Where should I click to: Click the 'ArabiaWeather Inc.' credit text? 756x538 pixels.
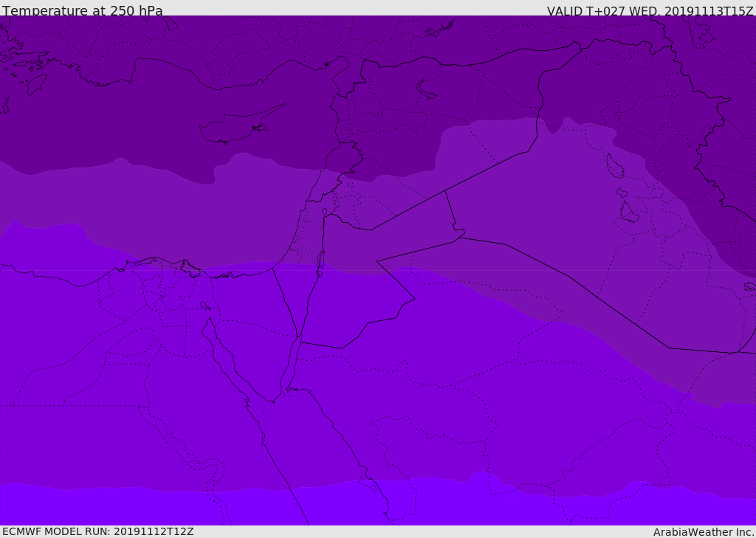point(704,532)
